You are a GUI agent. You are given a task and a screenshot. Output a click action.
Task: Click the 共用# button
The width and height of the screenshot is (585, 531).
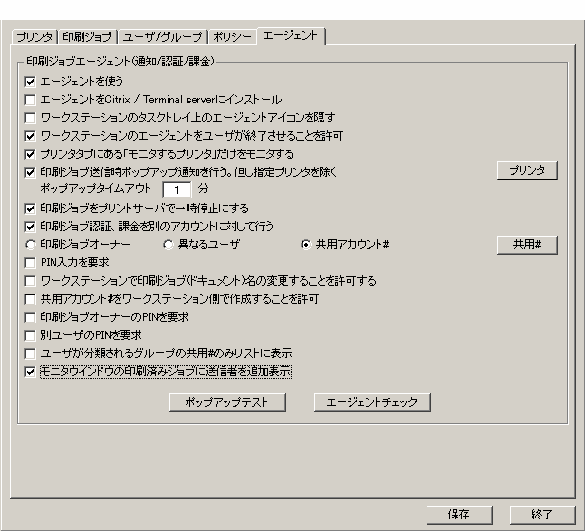point(527,245)
